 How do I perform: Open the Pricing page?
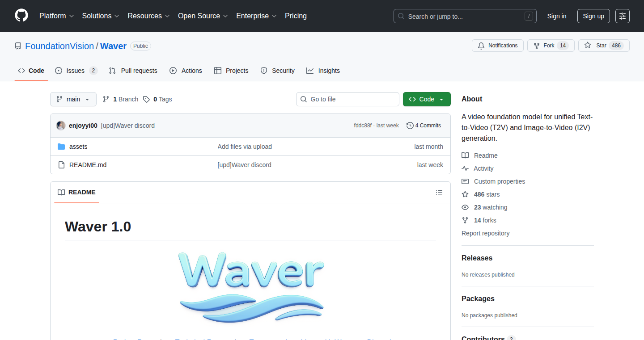point(296,16)
